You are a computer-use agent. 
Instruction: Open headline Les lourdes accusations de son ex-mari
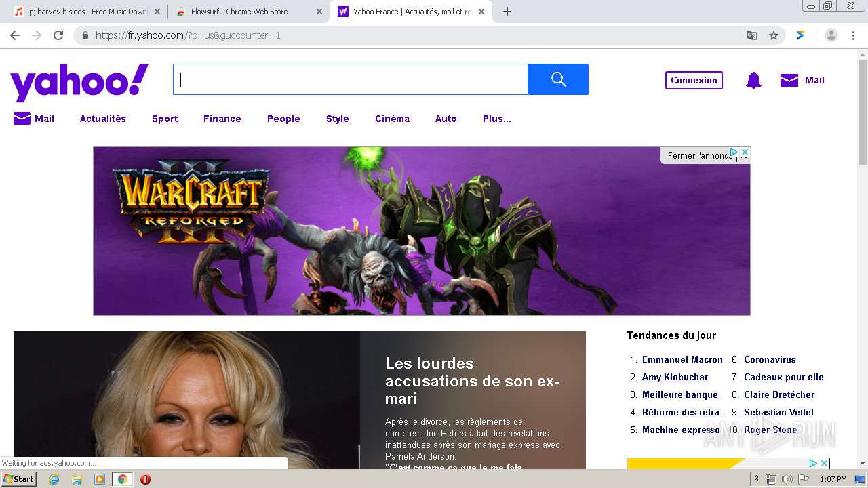point(473,381)
